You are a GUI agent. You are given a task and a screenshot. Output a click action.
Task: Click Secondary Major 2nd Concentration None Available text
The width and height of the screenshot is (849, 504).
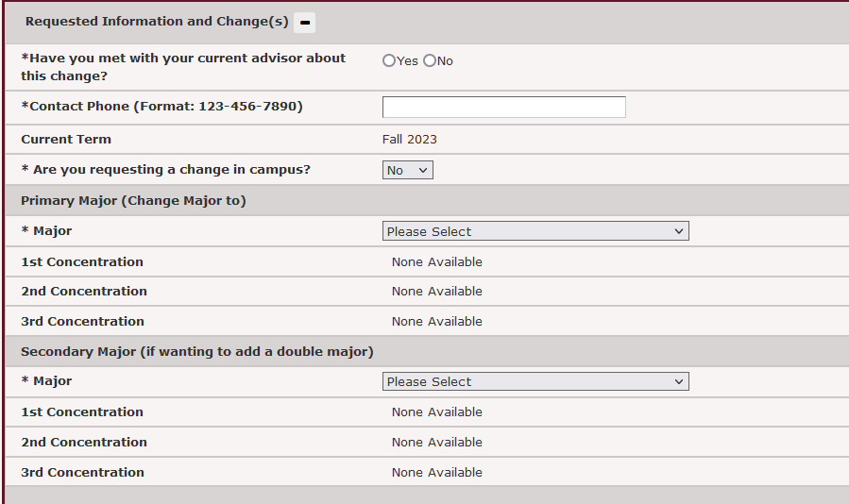436,442
